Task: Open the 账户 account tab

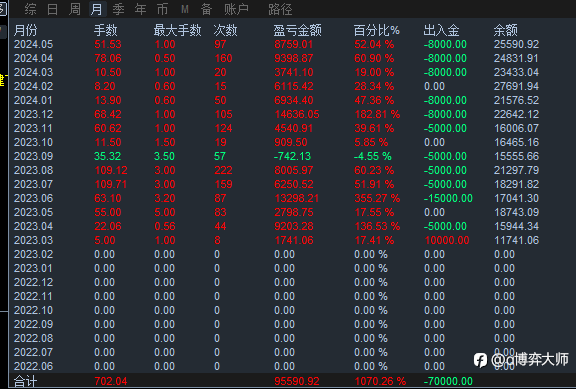Action: (236, 9)
